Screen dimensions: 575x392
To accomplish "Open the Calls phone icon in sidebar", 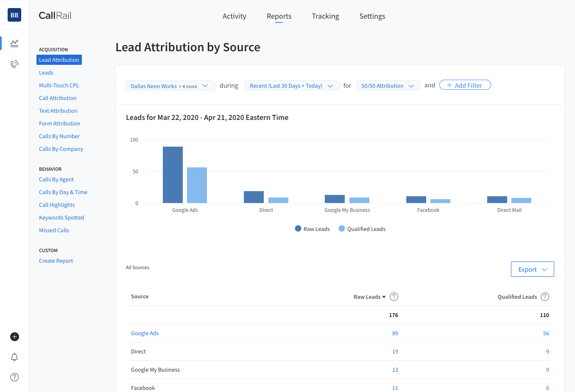I will click(x=14, y=64).
